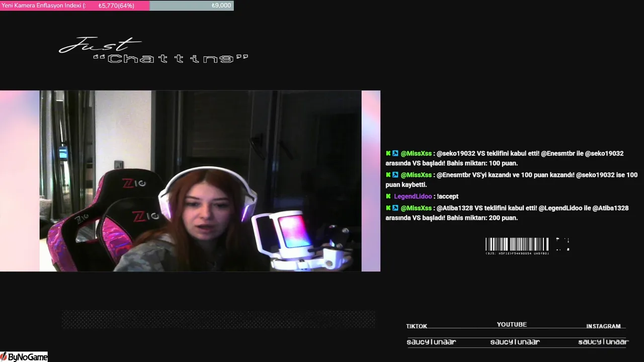
Task: Click @MissXss on the "@Atiba1328 VS teklifini" message
Action: click(x=416, y=208)
